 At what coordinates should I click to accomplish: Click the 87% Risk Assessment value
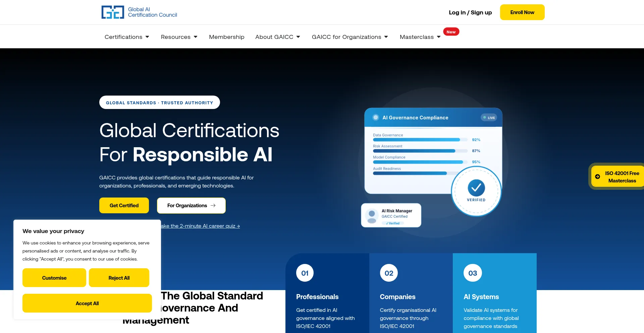(476, 151)
